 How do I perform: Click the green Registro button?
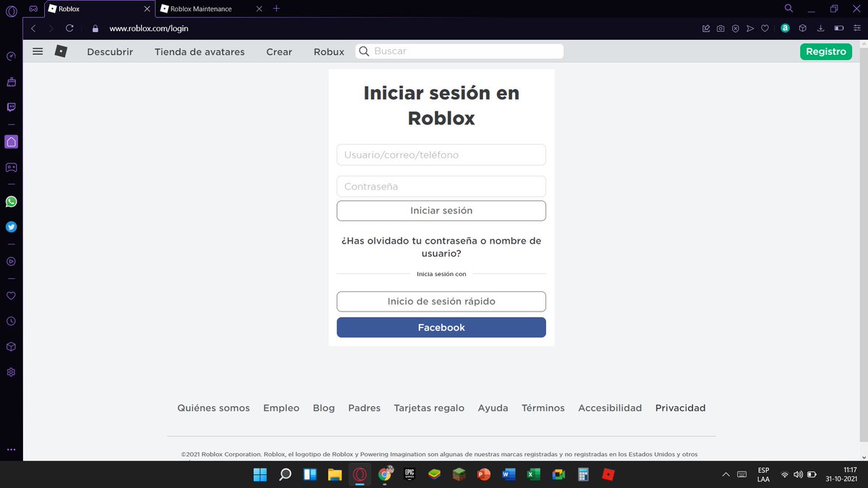826,51
